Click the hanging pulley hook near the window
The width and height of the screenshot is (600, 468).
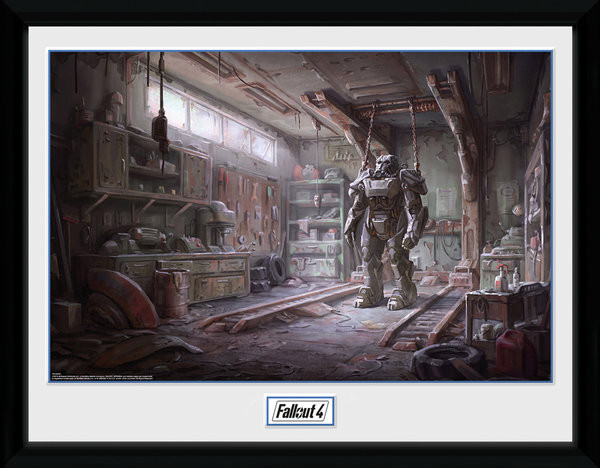159,125
